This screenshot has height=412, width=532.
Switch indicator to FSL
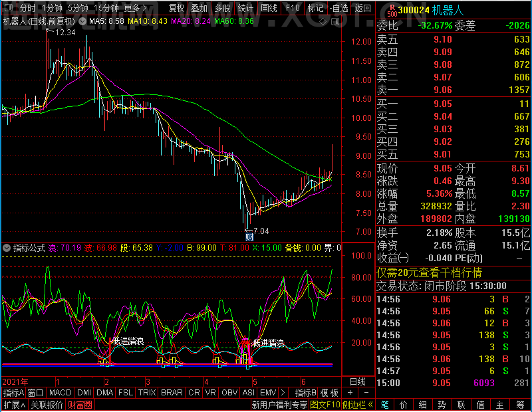(126, 393)
